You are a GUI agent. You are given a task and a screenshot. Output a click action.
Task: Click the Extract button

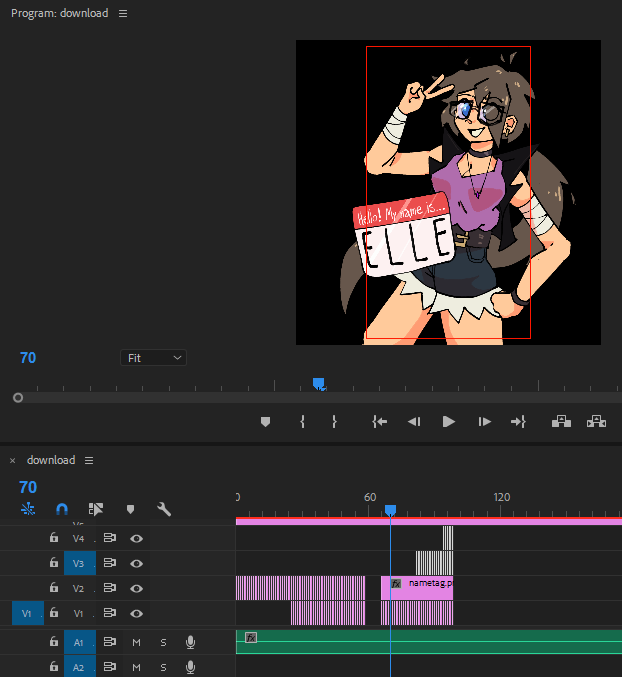(x=596, y=421)
